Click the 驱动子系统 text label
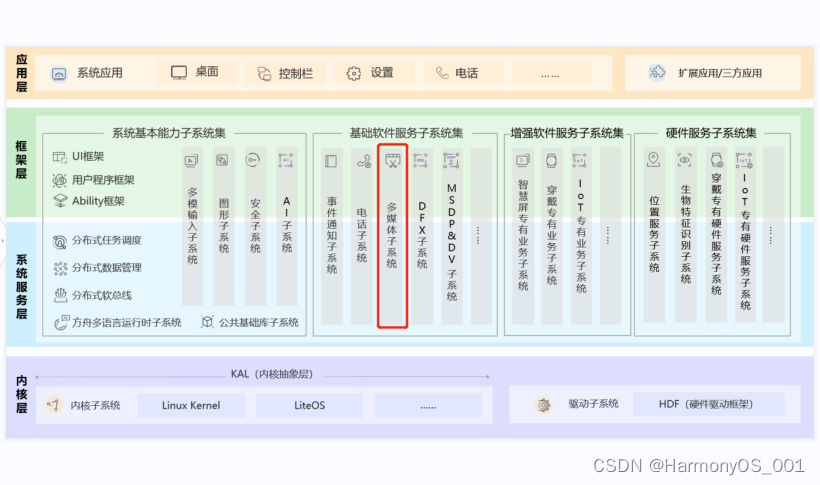This screenshot has width=820, height=485. pos(594,404)
